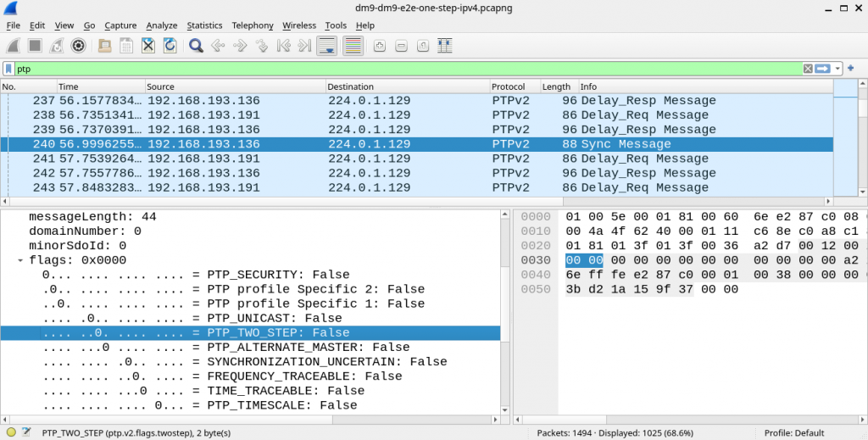This screenshot has height=440, width=868.
Task: Open a capture file
Action: [104, 46]
